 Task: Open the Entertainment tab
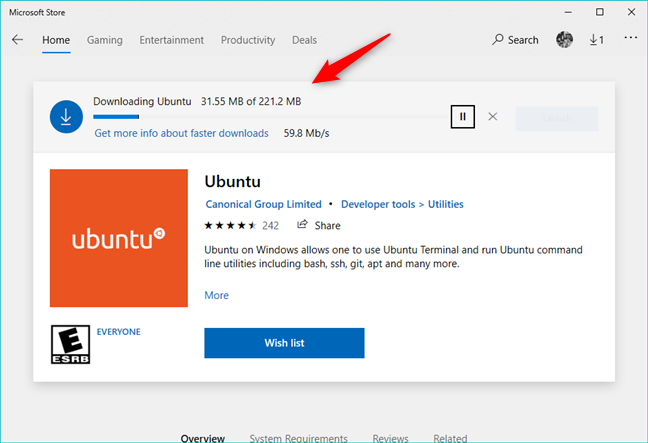172,40
